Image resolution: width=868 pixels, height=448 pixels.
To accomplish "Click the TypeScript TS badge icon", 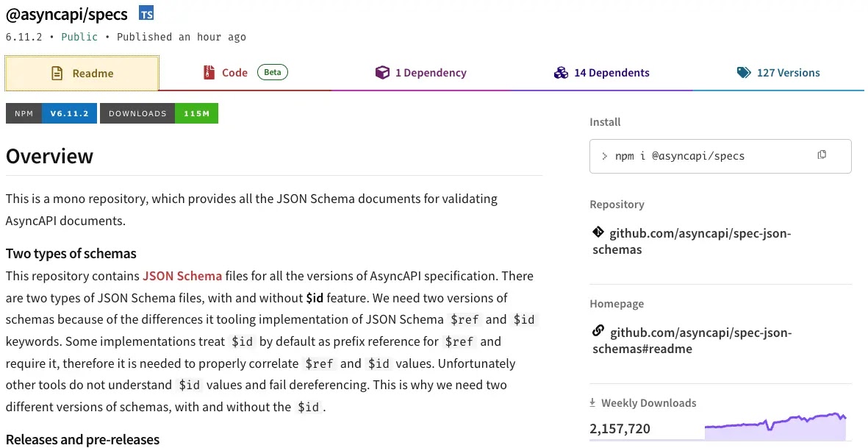I will click(146, 13).
